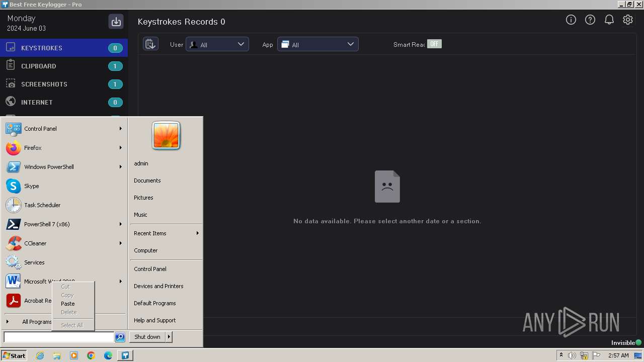Image resolution: width=644 pixels, height=362 pixels.
Task: Expand Control Panel submenu arrow
Action: pyautogui.click(x=121, y=129)
